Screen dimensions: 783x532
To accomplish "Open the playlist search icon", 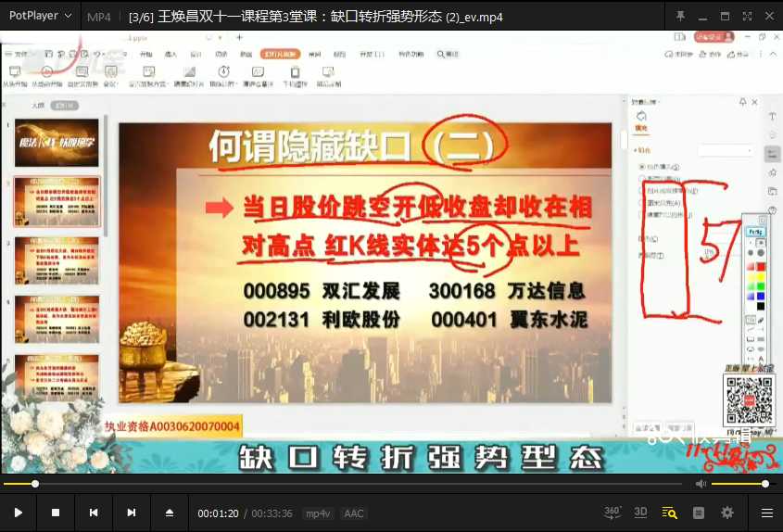I will [x=669, y=513].
